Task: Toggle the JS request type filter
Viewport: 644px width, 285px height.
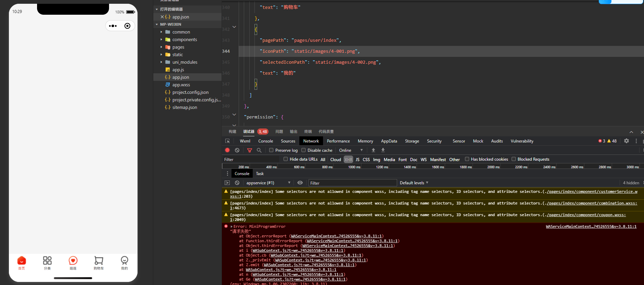Action: pos(358,160)
